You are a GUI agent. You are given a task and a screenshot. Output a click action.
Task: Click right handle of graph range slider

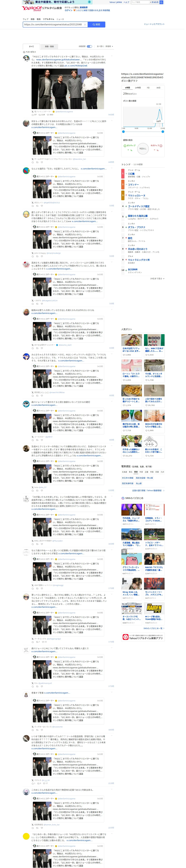coord(163,132)
